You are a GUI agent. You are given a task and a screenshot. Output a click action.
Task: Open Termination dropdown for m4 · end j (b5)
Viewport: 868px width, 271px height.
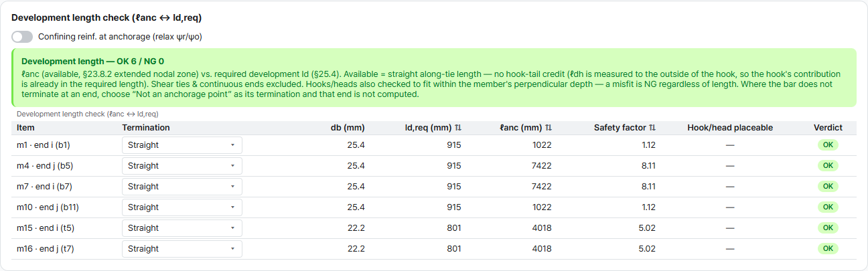tap(182, 166)
